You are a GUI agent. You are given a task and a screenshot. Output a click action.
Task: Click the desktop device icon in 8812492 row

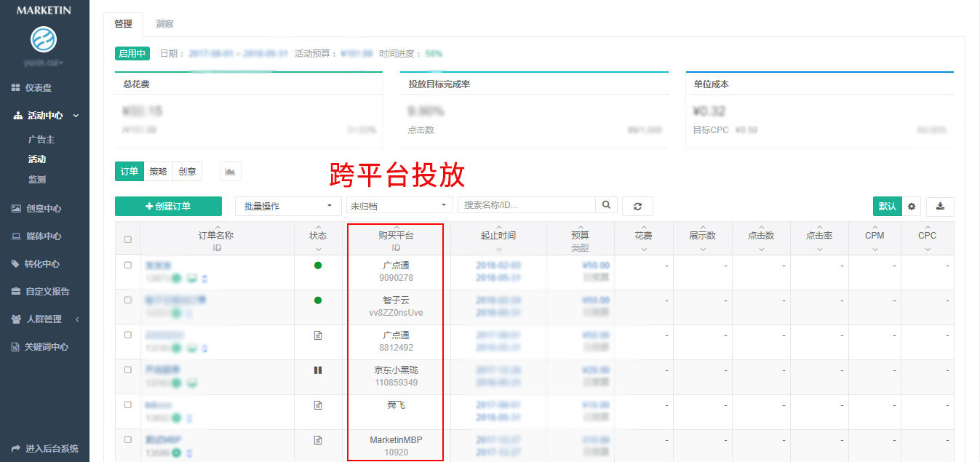192,348
